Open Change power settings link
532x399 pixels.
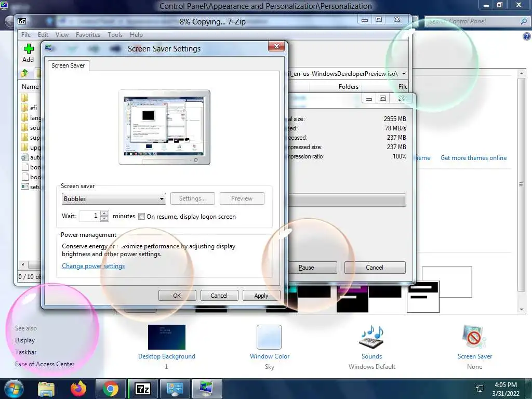pyautogui.click(x=94, y=266)
